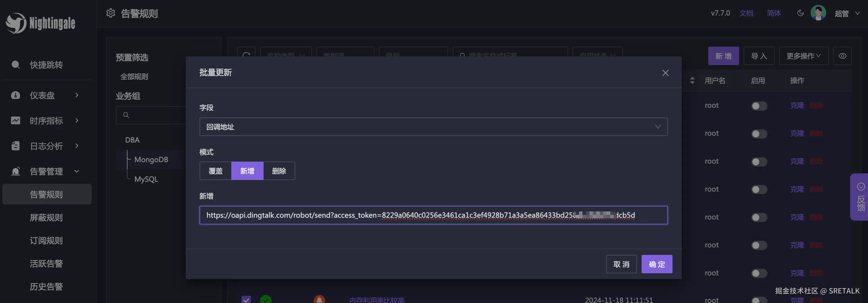
Task: Uncheck the 内存利用率比较高 row checkbox
Action: pyautogui.click(x=246, y=300)
